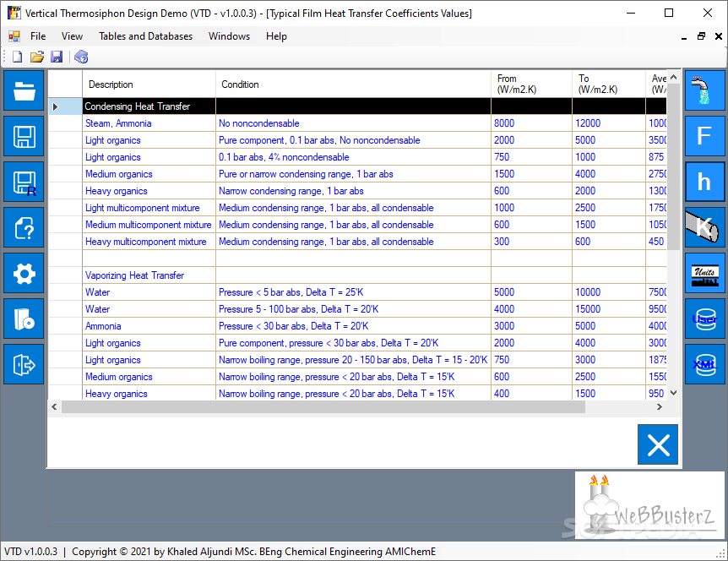Click vertical scrollbar down arrow
The width and height of the screenshot is (728, 561).
[x=674, y=393]
